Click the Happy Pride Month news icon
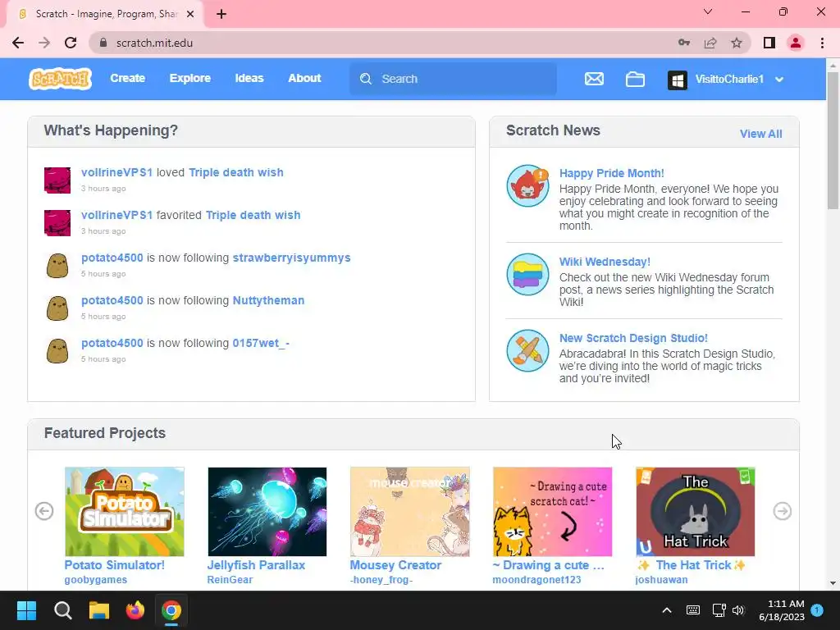 click(x=527, y=185)
